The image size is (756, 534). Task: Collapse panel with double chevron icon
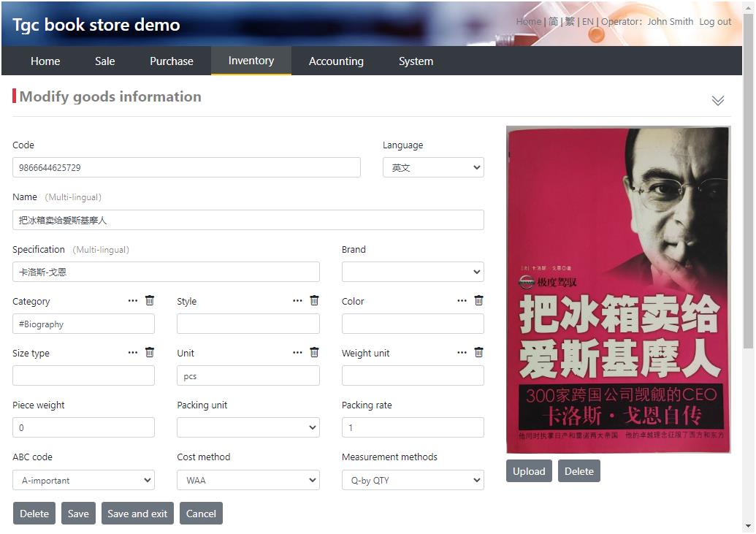pyautogui.click(x=718, y=100)
